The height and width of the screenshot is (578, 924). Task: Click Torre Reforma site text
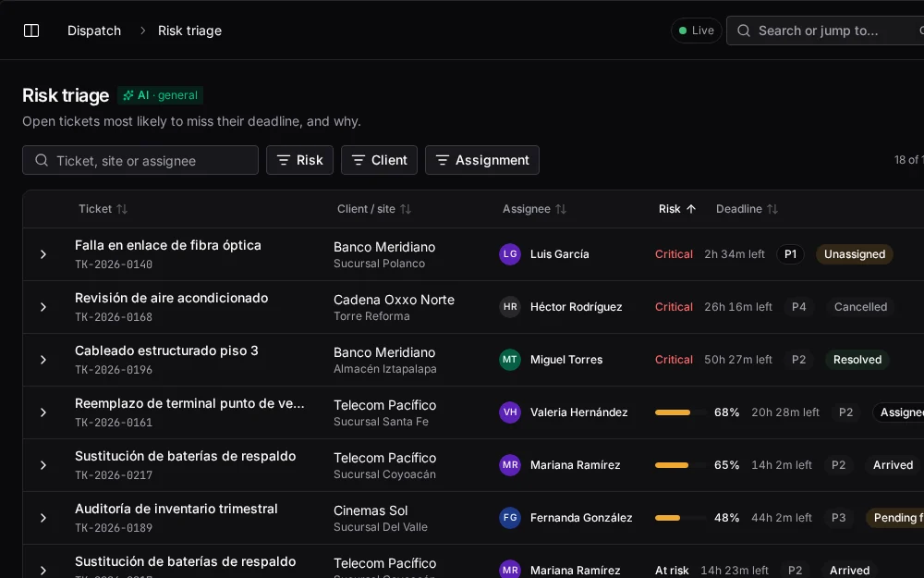371,315
